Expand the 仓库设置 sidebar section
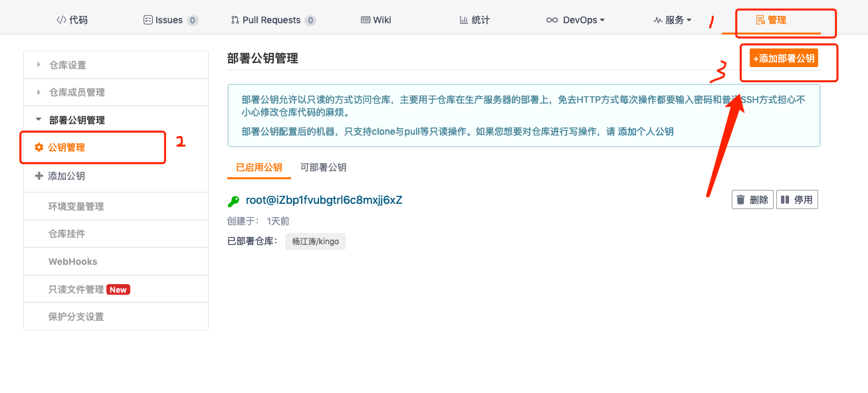The image size is (868, 393). (x=116, y=65)
